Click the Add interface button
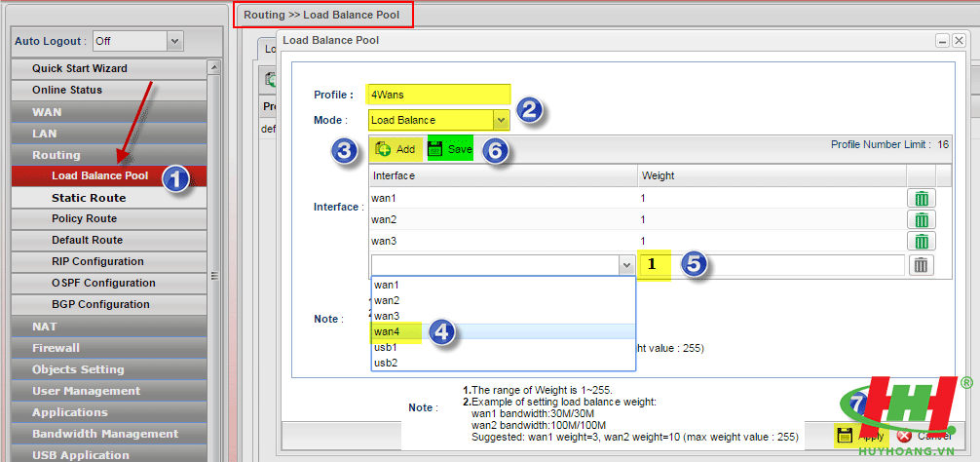Image resolution: width=980 pixels, height=462 pixels. 395,149
